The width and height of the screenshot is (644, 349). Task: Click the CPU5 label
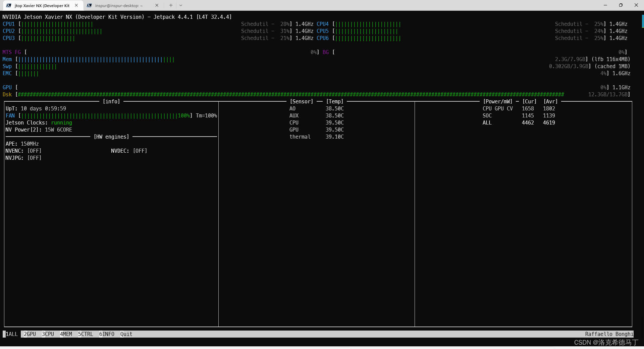click(323, 31)
